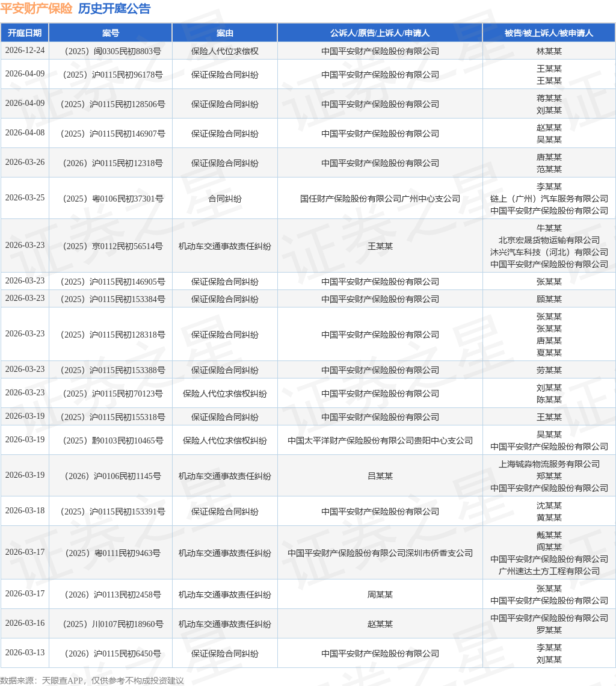Click defendant 罗某某

point(549,630)
